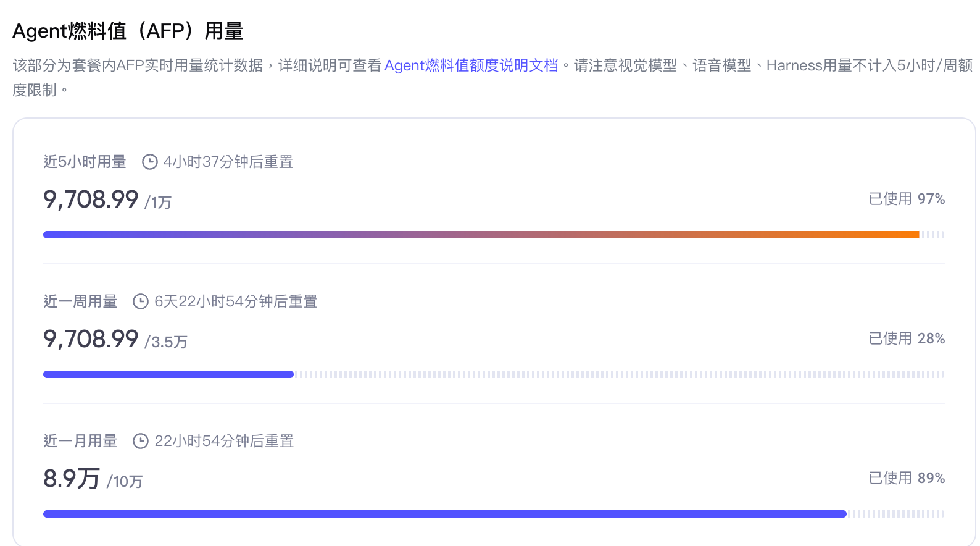The width and height of the screenshot is (980, 546).
Task: Click the weekly usage progress bar
Action: 494,374
